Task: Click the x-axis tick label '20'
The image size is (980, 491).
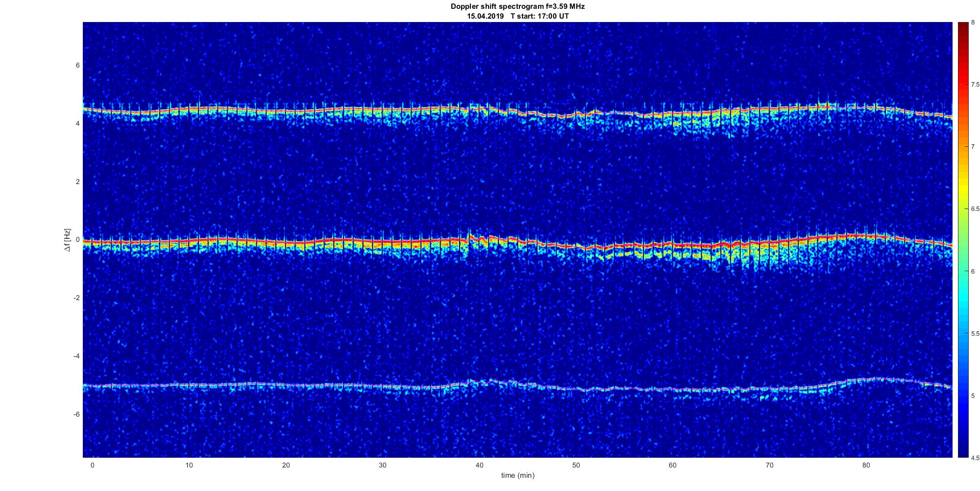Action: 286,465
